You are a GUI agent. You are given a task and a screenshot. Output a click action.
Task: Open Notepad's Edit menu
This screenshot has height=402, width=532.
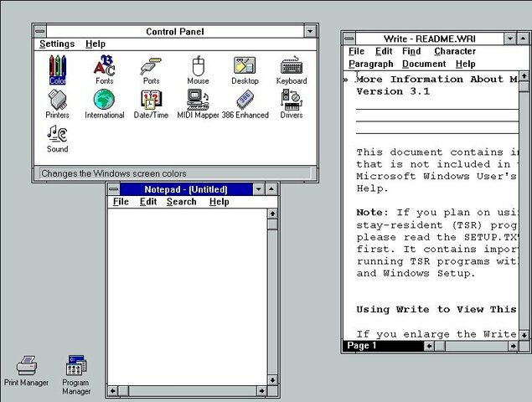click(148, 202)
